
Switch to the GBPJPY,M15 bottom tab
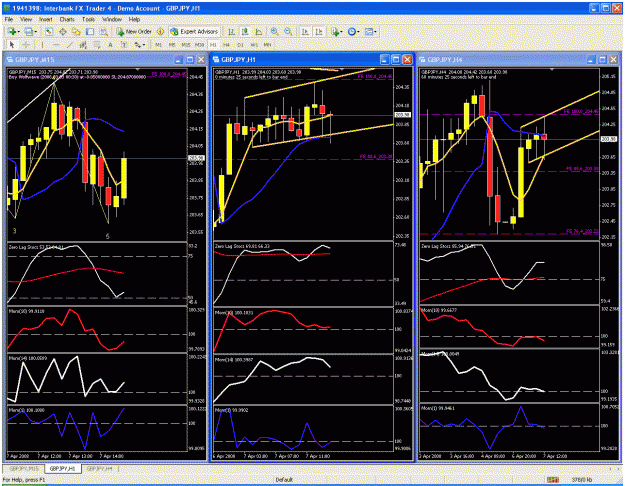pos(24,468)
